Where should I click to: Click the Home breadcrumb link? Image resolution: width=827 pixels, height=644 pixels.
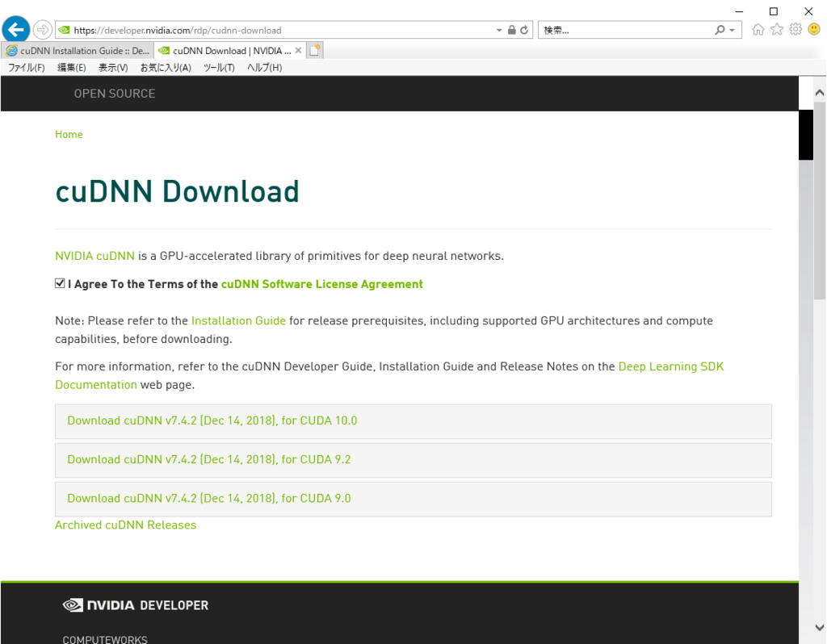pyautogui.click(x=69, y=135)
